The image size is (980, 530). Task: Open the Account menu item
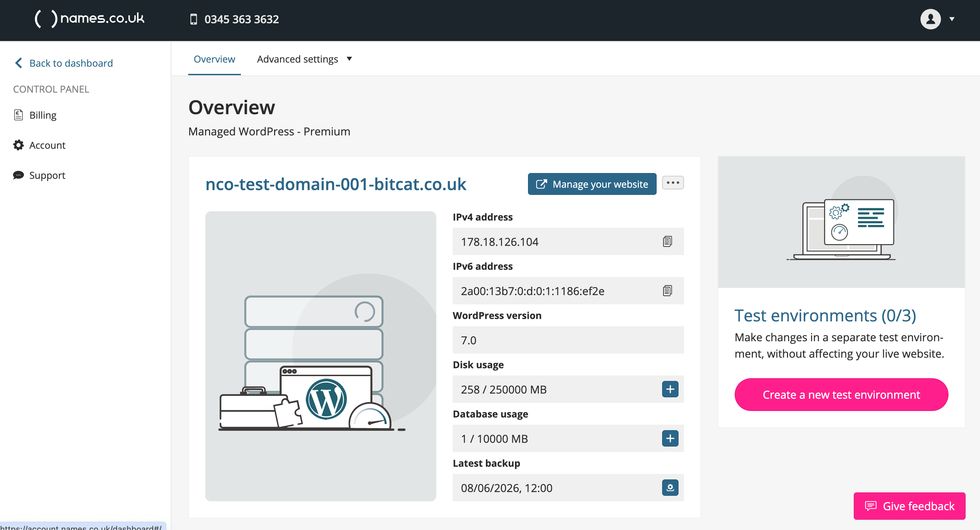pos(47,145)
